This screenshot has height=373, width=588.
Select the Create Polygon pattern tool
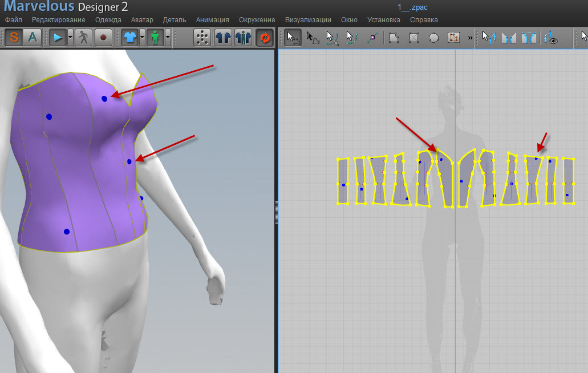(x=394, y=38)
